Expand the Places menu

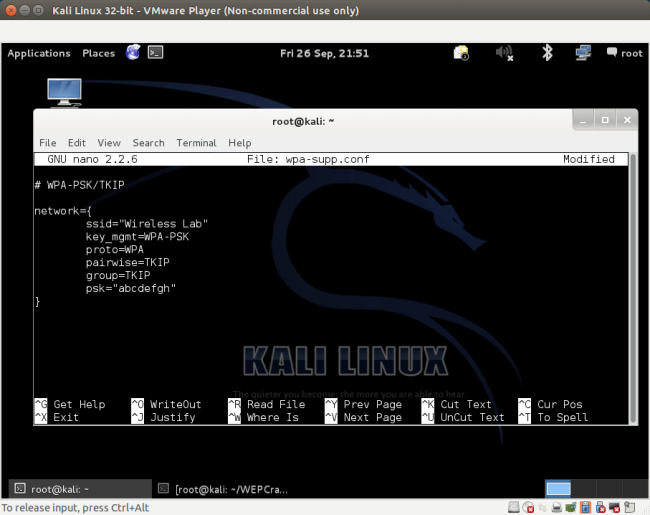[98, 53]
